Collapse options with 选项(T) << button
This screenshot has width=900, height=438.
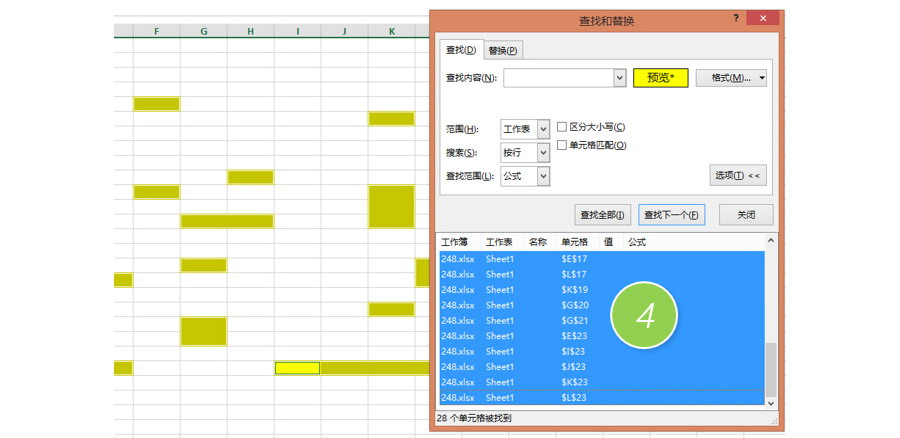738,175
